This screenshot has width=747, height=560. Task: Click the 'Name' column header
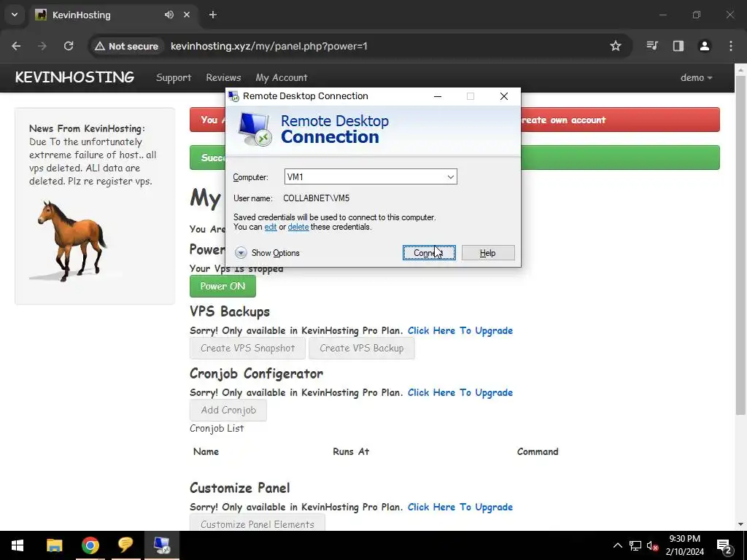tap(206, 451)
